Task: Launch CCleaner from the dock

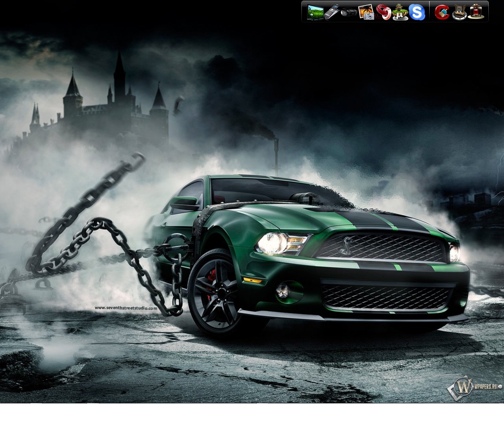Action: click(442, 12)
